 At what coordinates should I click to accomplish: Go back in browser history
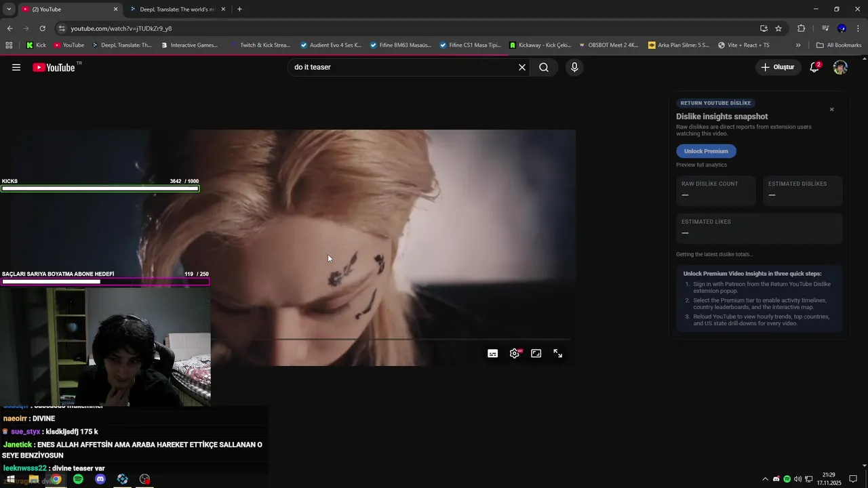(x=9, y=28)
